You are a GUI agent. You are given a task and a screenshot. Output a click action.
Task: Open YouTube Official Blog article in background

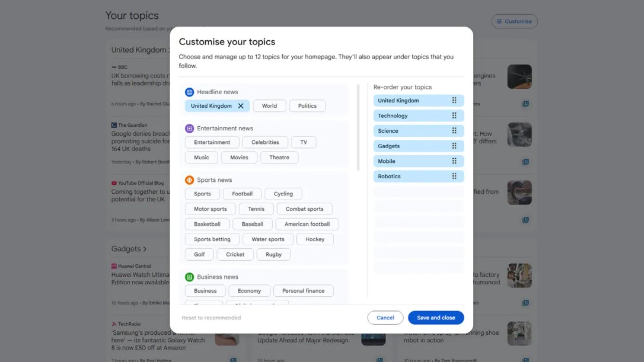click(141, 196)
